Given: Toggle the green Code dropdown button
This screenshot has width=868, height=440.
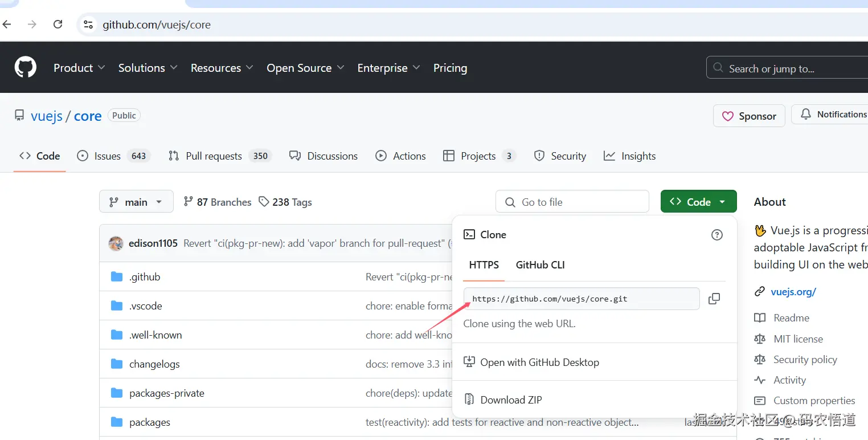Looking at the screenshot, I should tap(698, 202).
